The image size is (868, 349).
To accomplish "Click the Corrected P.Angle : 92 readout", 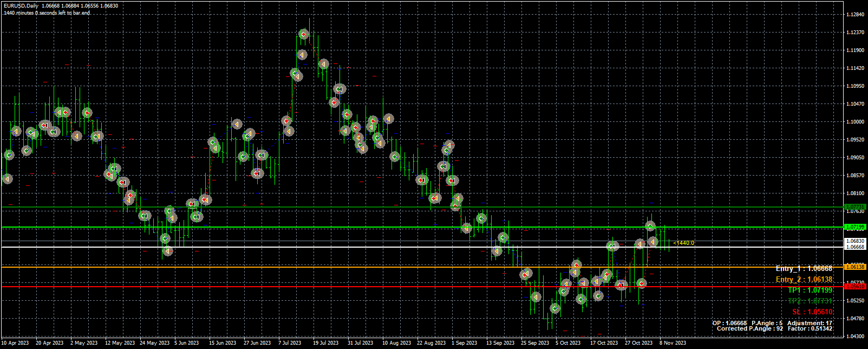I will coord(750,328).
